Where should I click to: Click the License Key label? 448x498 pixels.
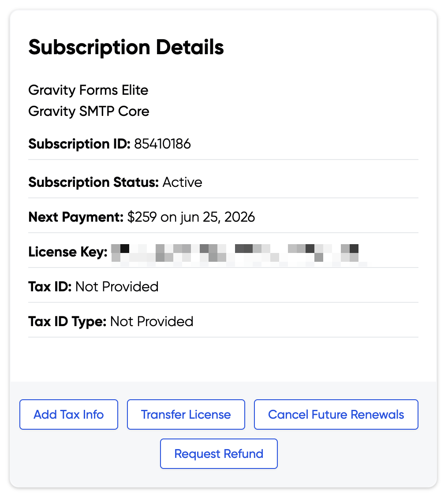[x=68, y=252]
